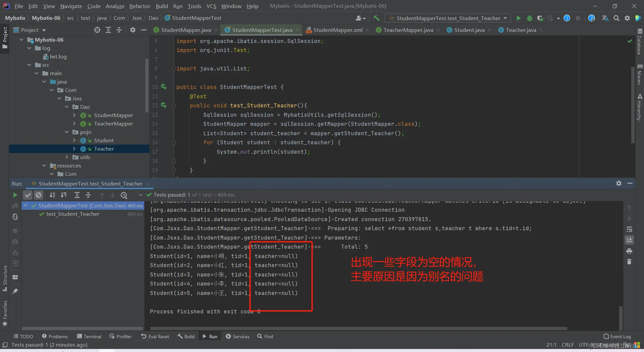Collapse all nodes in Project panel

click(119, 30)
